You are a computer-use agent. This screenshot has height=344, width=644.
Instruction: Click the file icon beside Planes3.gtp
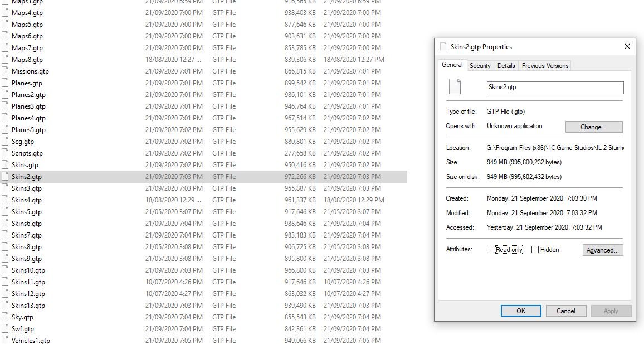click(x=5, y=106)
